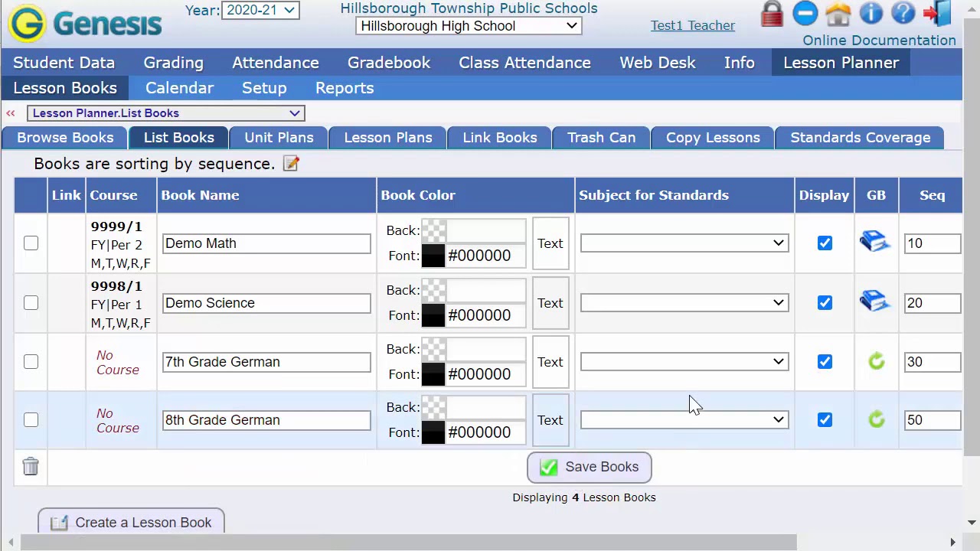The image size is (980, 551).
Task: Toggle Display checkbox for 8th Grade German
Action: [x=825, y=420]
